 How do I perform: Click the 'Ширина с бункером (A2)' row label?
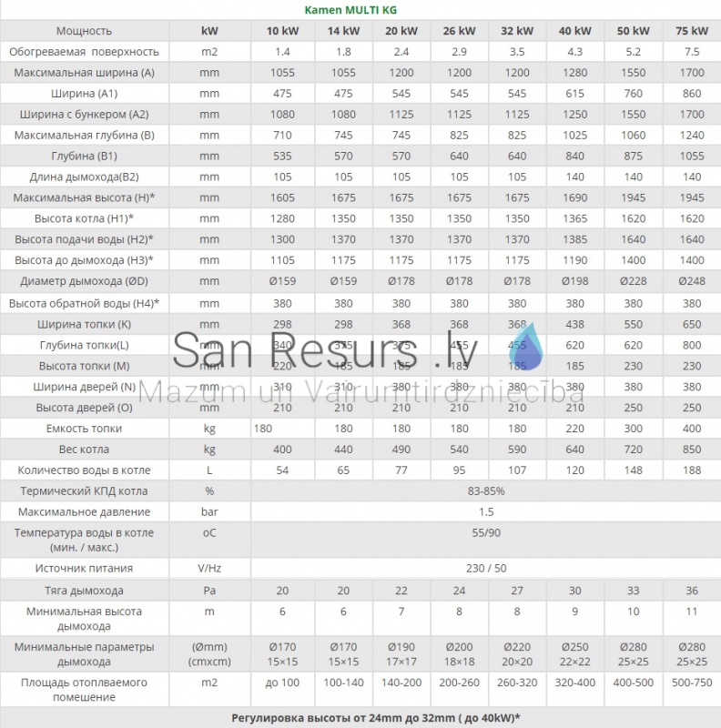pyautogui.click(x=84, y=115)
